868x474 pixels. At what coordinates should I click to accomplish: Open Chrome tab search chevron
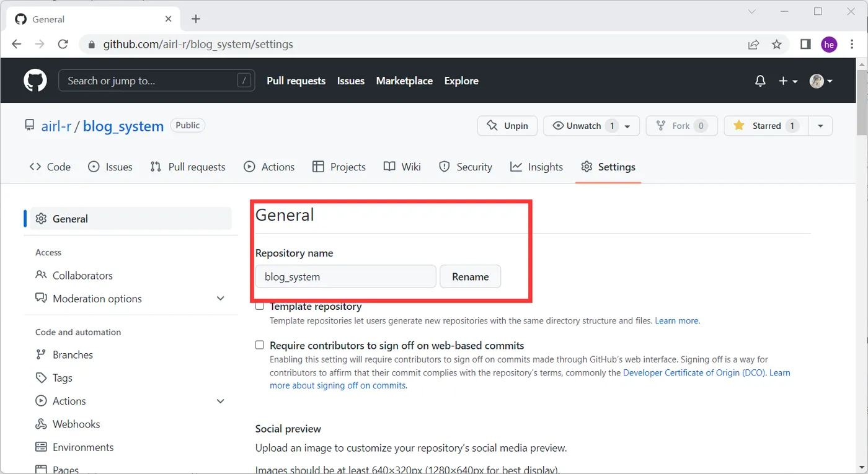(751, 12)
